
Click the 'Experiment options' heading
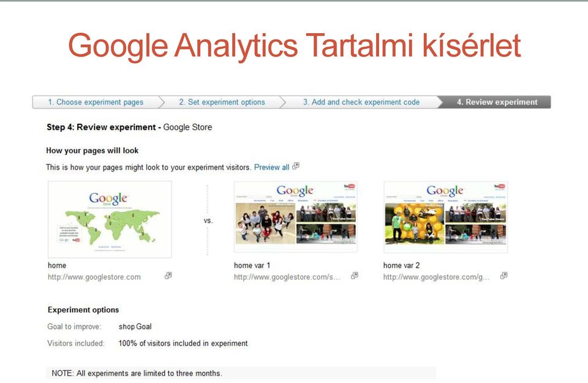[x=83, y=310]
